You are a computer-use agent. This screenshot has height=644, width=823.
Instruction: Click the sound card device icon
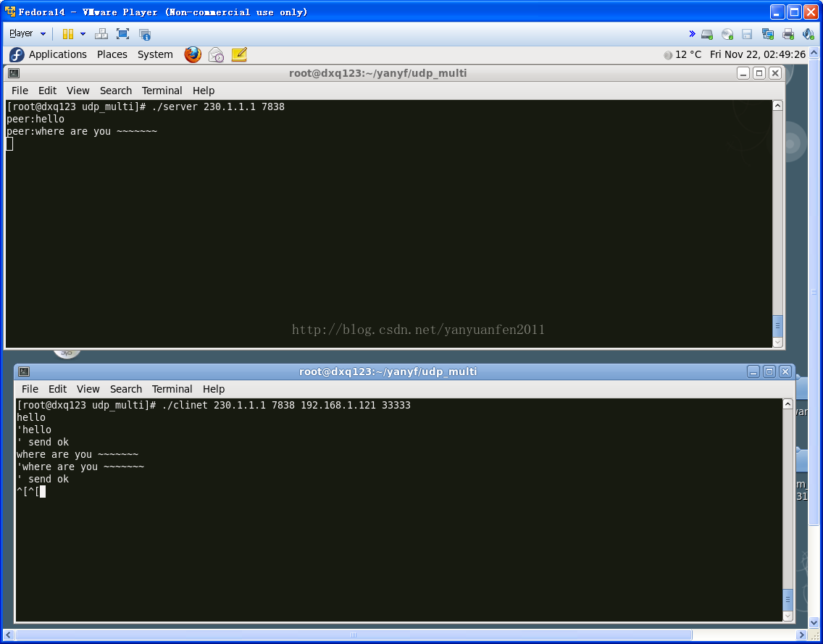[x=808, y=35]
